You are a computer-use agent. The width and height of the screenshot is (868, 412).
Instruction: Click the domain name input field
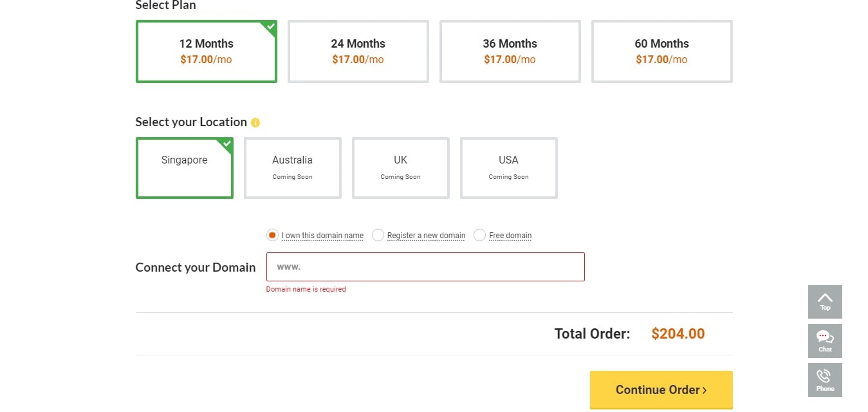[425, 267]
